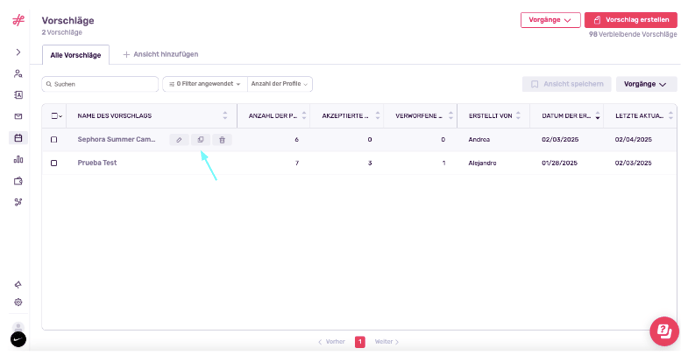Open the calendar proposals sidebar icon
The height and width of the screenshot is (362, 688).
click(18, 138)
